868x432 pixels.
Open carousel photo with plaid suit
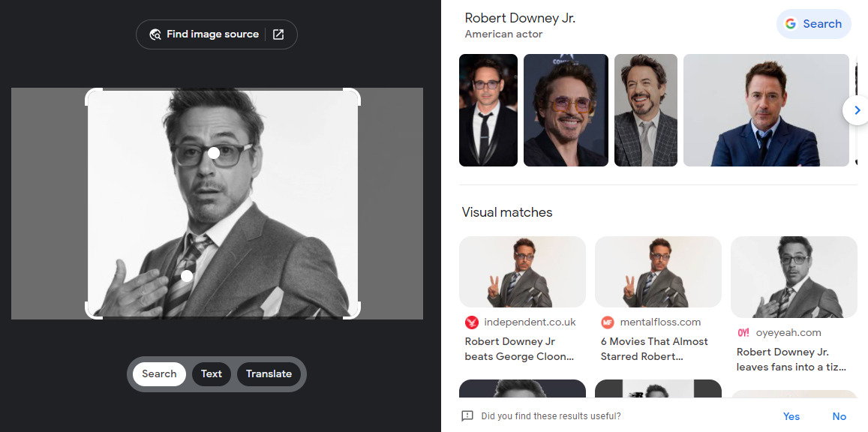645,110
